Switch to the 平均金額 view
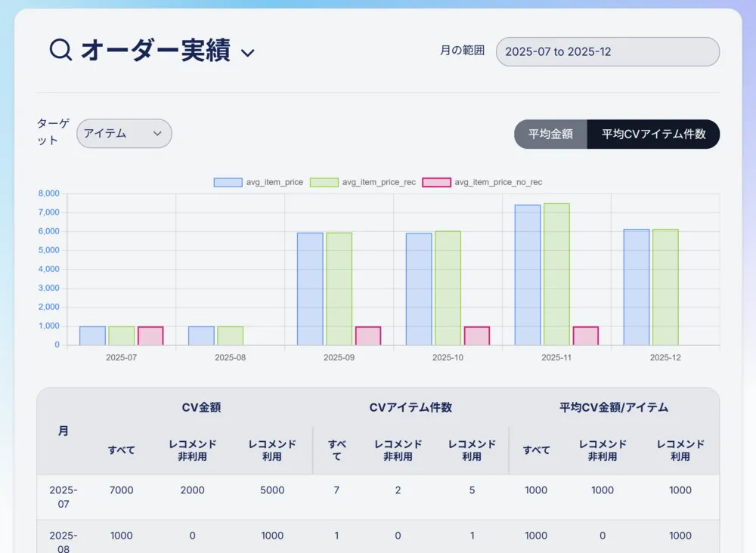 pos(550,134)
